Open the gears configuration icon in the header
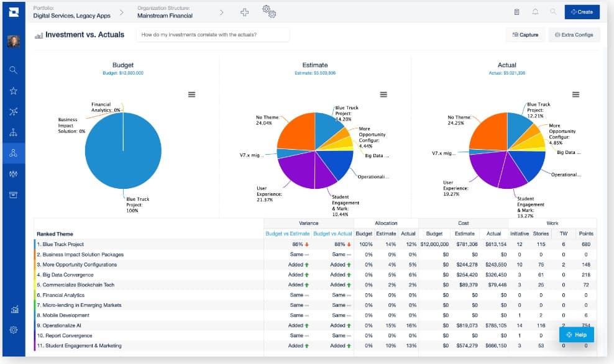 (268, 12)
